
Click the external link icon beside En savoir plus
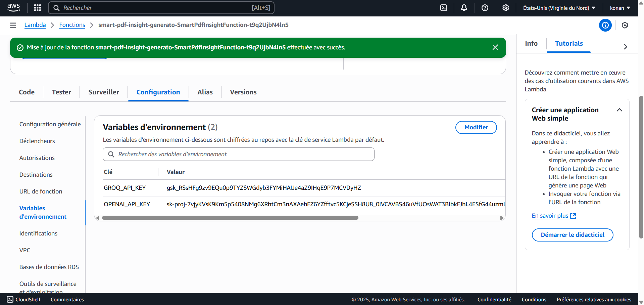tap(573, 216)
